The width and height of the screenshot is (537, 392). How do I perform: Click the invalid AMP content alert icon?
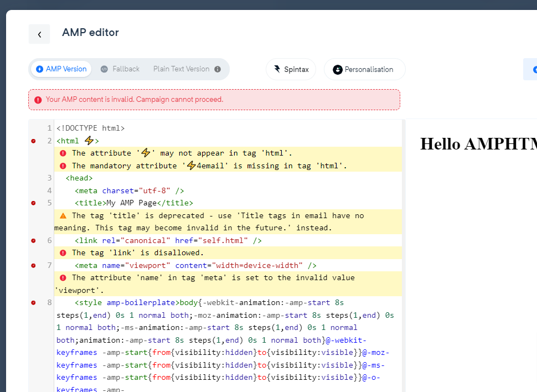coord(38,100)
